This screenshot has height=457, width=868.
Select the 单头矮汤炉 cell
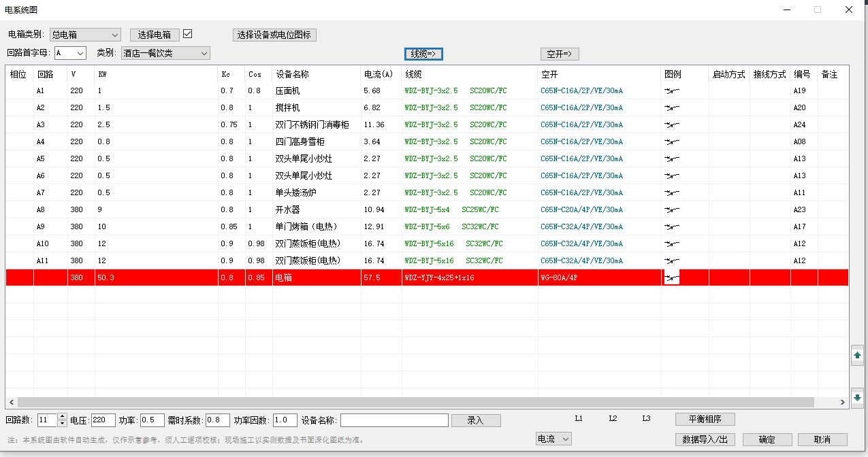[x=317, y=192]
